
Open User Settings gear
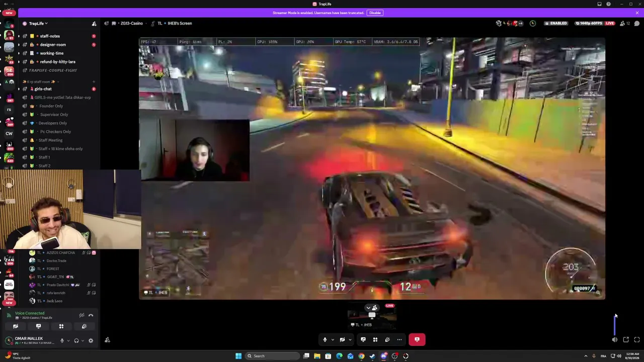(x=91, y=341)
